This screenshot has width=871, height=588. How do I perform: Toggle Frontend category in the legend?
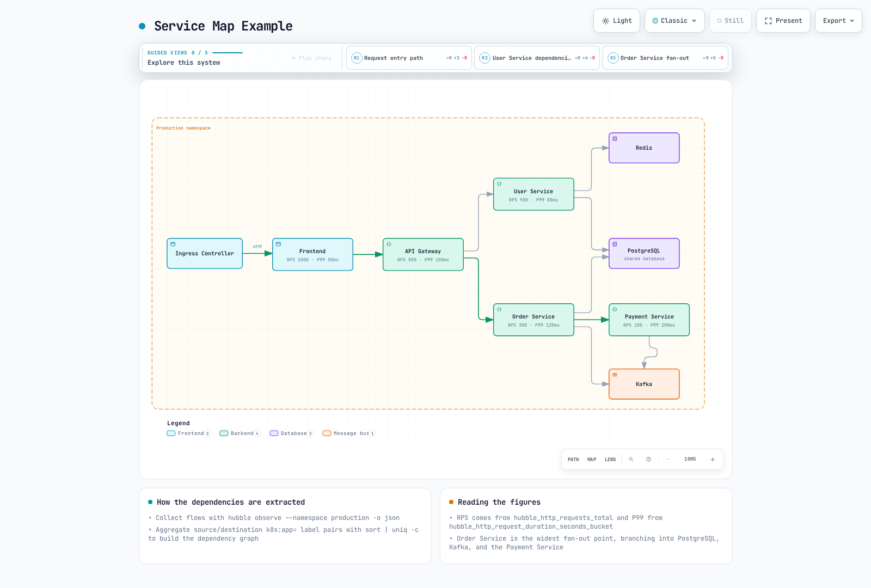188,433
